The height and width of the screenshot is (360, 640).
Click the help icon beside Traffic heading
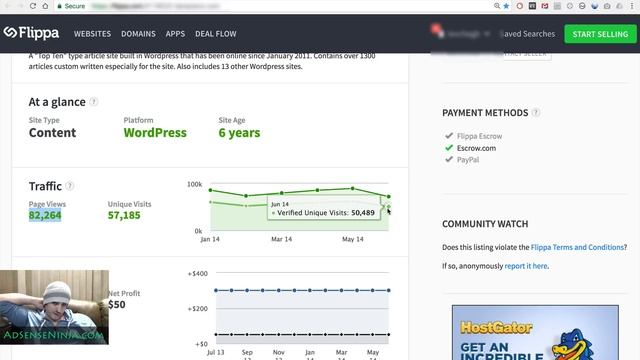pyautogui.click(x=70, y=186)
